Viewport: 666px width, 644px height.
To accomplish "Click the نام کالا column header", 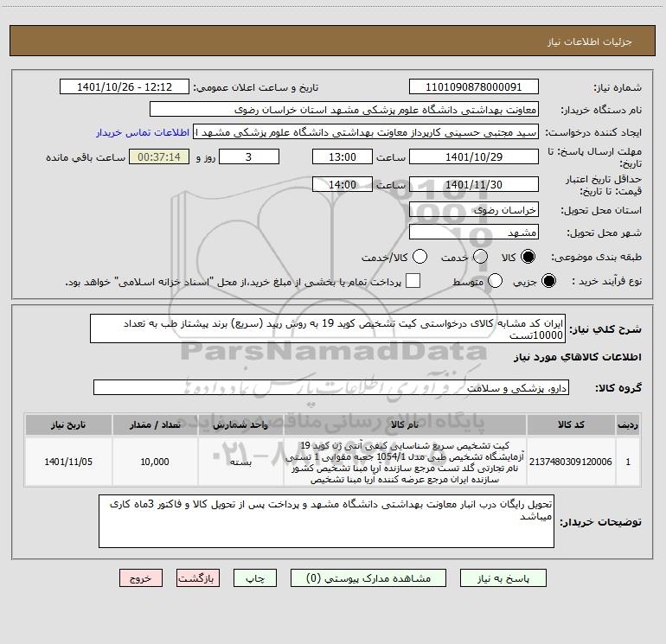I will pyautogui.click(x=405, y=424).
